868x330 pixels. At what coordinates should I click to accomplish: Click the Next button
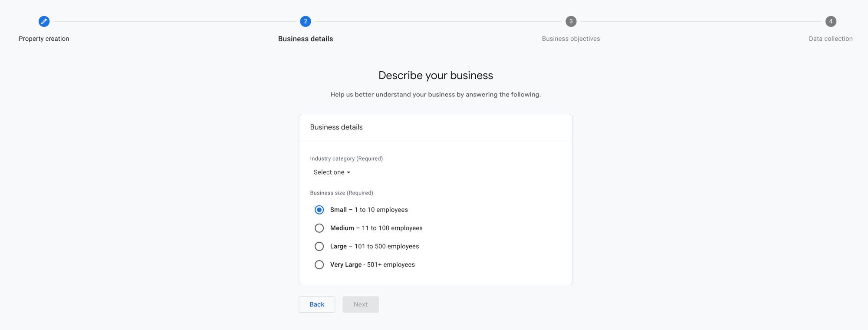coord(361,304)
